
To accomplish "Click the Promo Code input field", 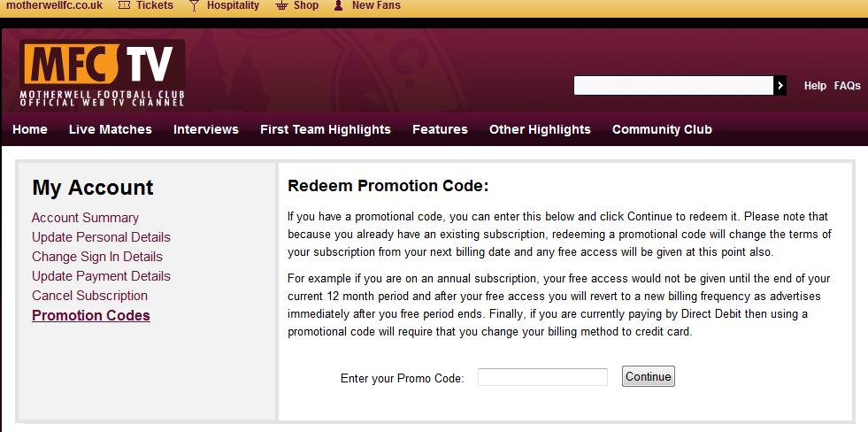I will 542,377.
